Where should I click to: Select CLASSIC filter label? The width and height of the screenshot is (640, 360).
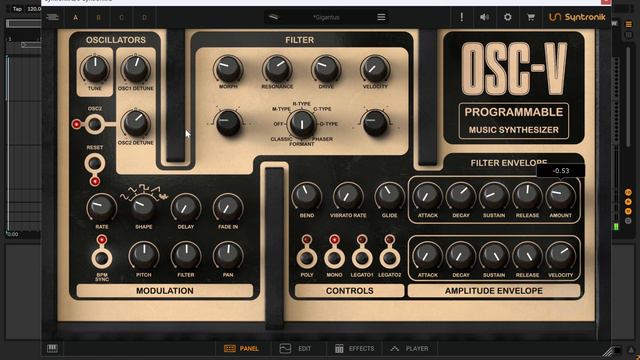coord(281,139)
